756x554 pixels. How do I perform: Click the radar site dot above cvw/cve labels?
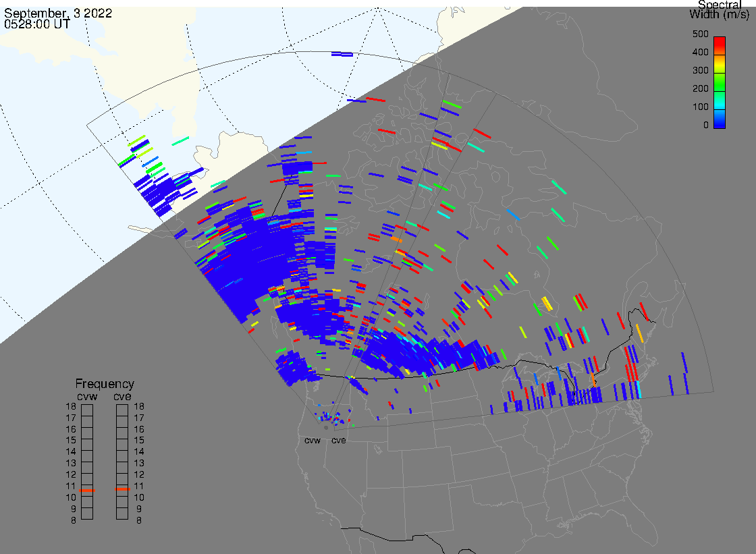327,428
